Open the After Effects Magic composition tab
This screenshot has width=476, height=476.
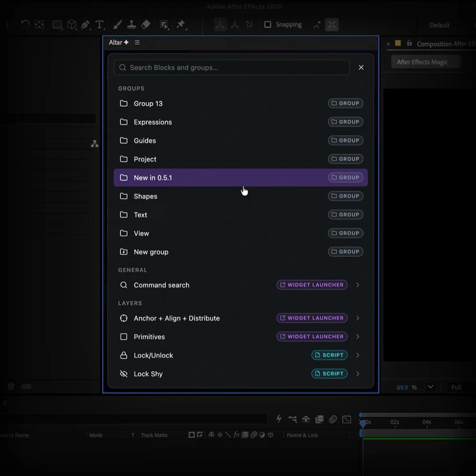tap(426, 62)
